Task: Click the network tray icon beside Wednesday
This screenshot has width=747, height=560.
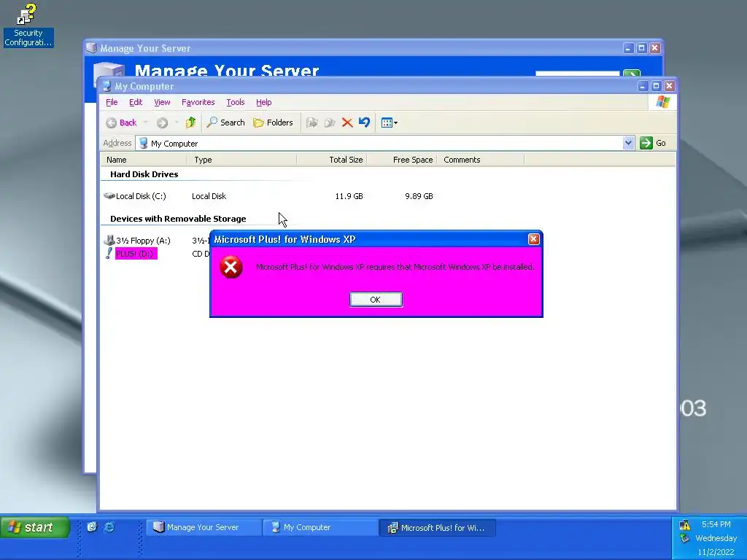Action: point(684,539)
